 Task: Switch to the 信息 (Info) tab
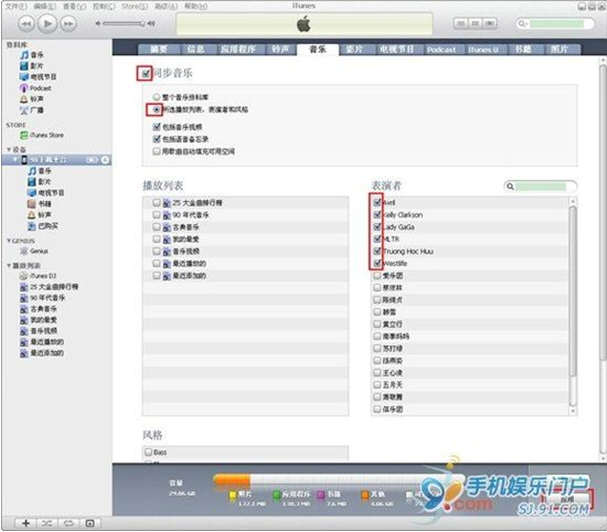point(195,49)
